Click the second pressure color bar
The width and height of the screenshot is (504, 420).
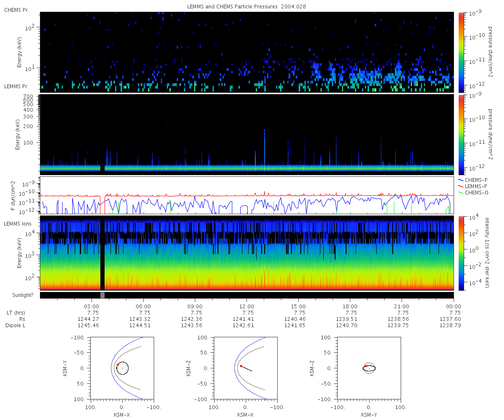461,134
